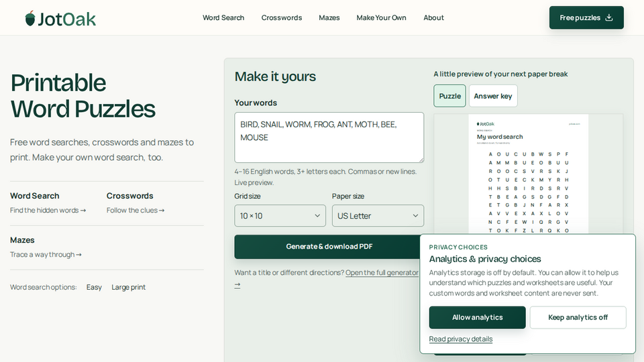Image resolution: width=644 pixels, height=362 pixels.
Task: Switch to the Puzzle preview tab
Action: click(449, 96)
